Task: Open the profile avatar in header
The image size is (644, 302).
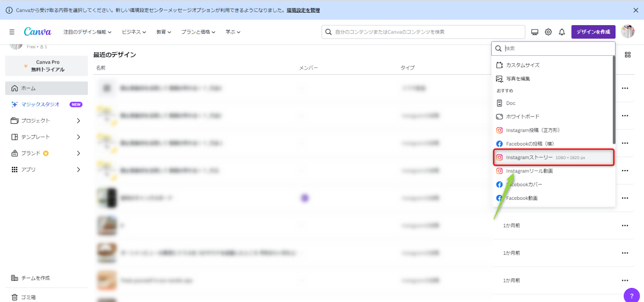Action: (627, 31)
